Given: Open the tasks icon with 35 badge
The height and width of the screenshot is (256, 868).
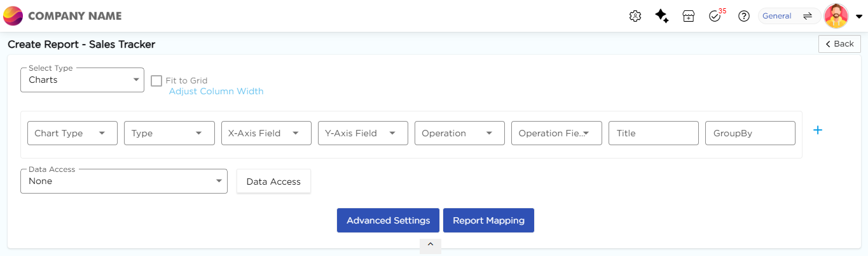Looking at the screenshot, I should click(715, 17).
